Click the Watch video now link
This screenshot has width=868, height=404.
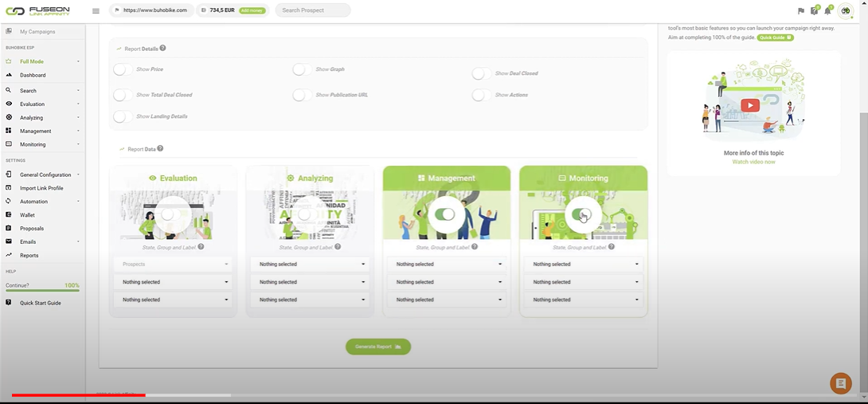[753, 162]
